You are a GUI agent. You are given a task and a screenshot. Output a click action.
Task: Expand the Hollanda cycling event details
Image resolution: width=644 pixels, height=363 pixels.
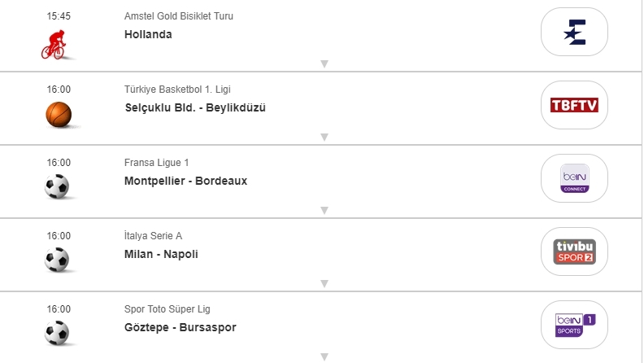point(324,63)
